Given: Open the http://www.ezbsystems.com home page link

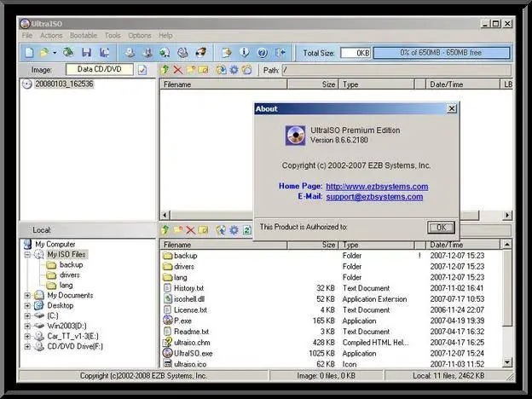Looking at the screenshot, I should 377,186.
